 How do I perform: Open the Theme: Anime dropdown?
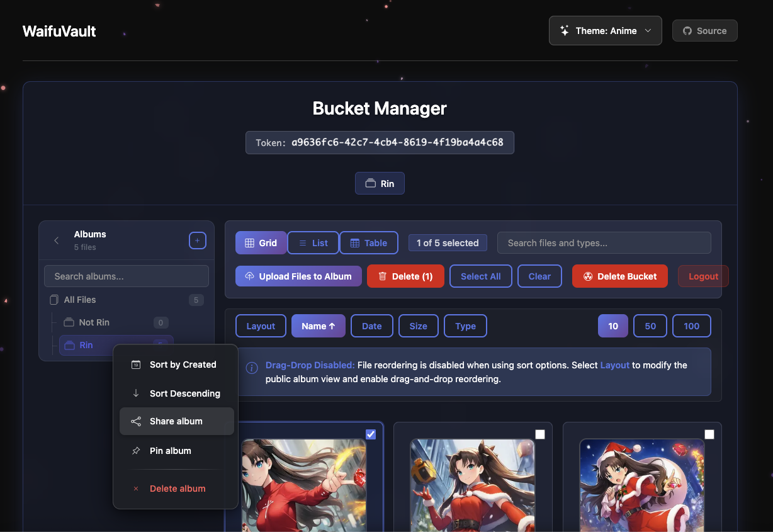click(x=606, y=30)
